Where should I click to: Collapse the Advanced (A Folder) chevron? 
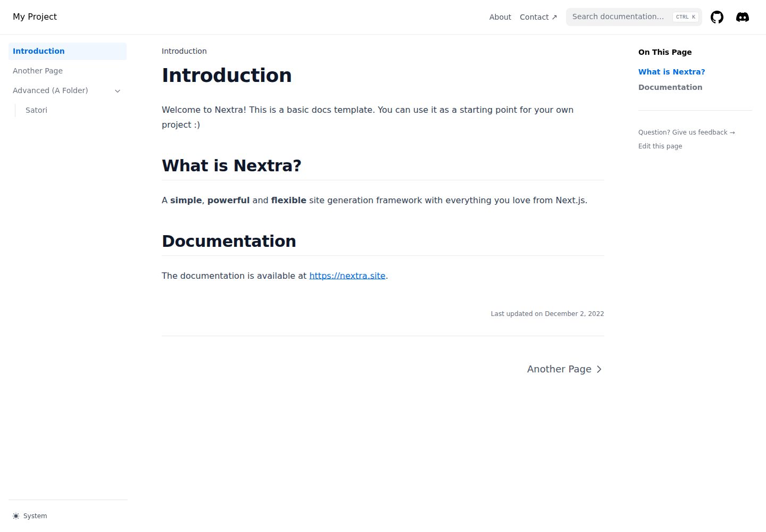[118, 91]
